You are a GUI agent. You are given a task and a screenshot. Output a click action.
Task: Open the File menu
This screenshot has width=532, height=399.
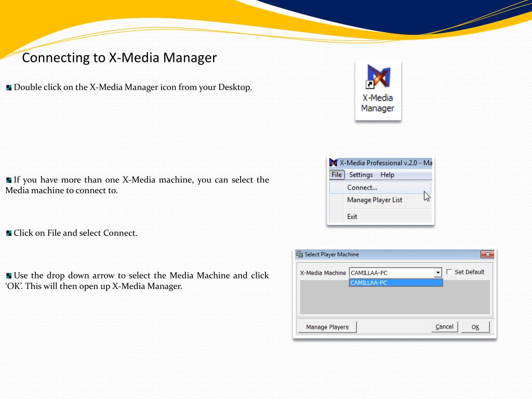[x=337, y=175]
